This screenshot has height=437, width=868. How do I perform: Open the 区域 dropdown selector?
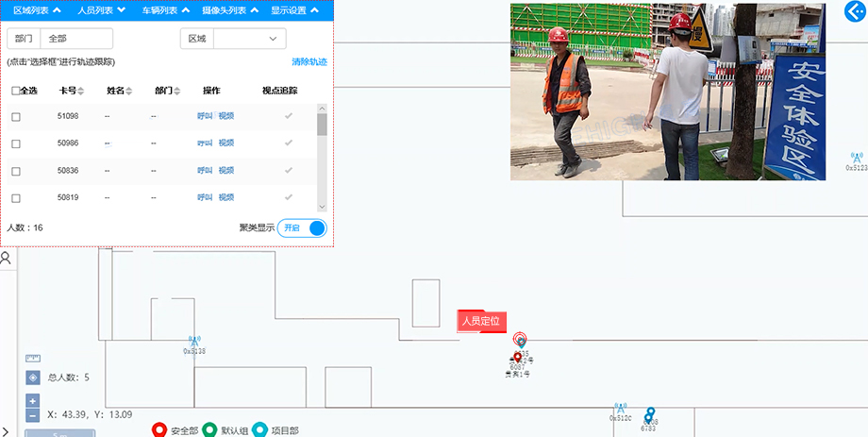pos(250,39)
